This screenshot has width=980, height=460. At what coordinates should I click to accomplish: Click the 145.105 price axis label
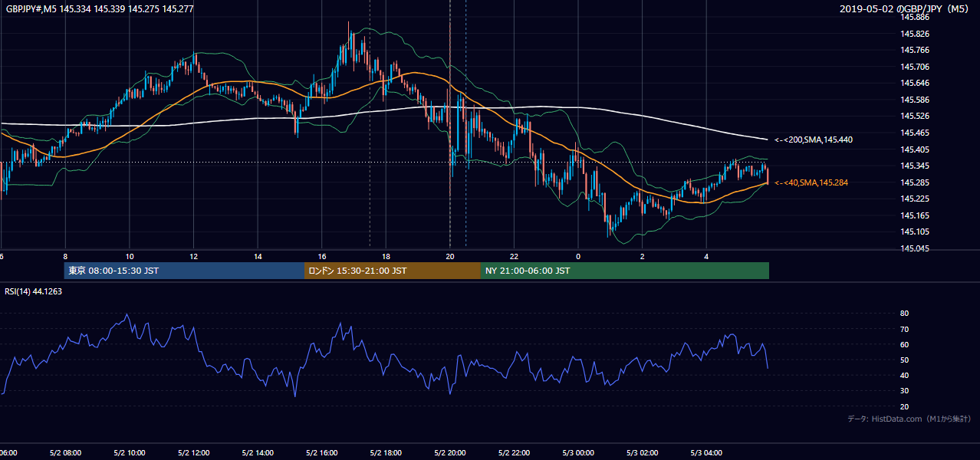(914, 232)
